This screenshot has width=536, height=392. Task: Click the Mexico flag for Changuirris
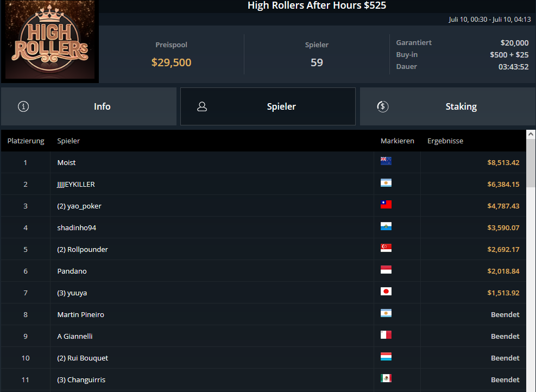[x=386, y=378]
